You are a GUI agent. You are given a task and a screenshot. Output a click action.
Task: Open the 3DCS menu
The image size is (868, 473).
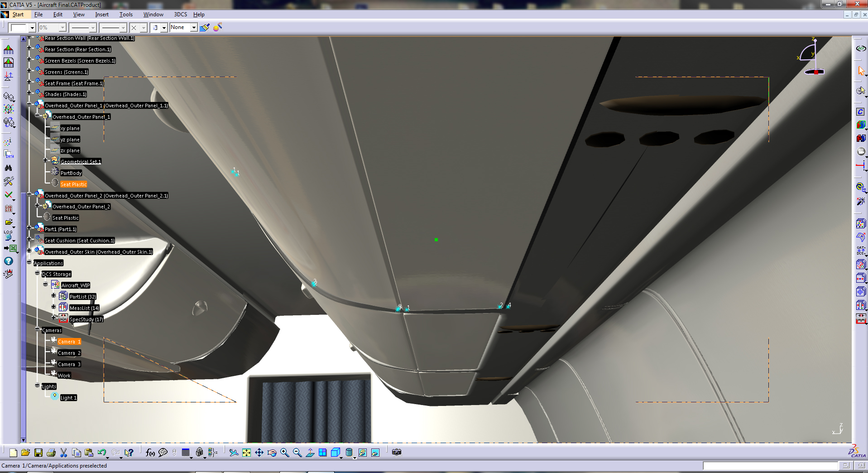pos(180,14)
